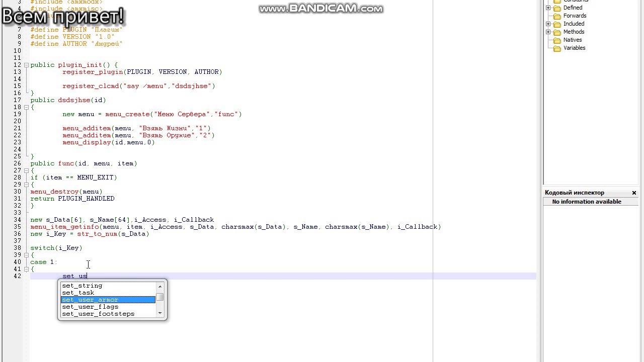Click the menu_create "Меню Сервера" line
Image resolution: width=644 pixels, height=362 pixels.
[x=152, y=114]
